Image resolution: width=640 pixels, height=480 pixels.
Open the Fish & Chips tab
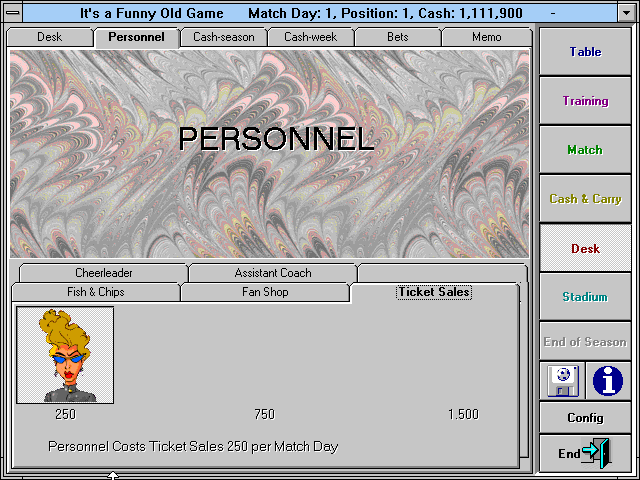tap(96, 292)
